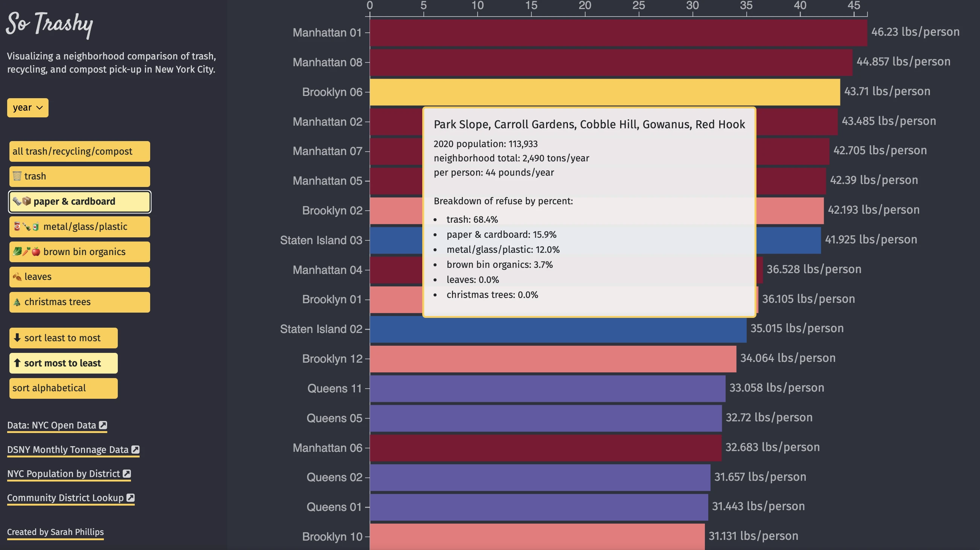Select the metal/glass/plastic filter
Image resolution: width=980 pixels, height=550 pixels.
tap(79, 227)
